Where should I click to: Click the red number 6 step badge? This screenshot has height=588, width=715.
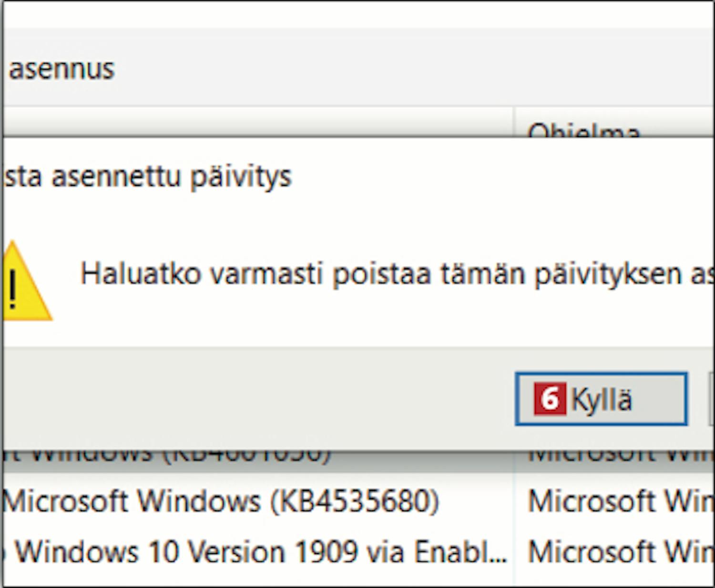550,399
